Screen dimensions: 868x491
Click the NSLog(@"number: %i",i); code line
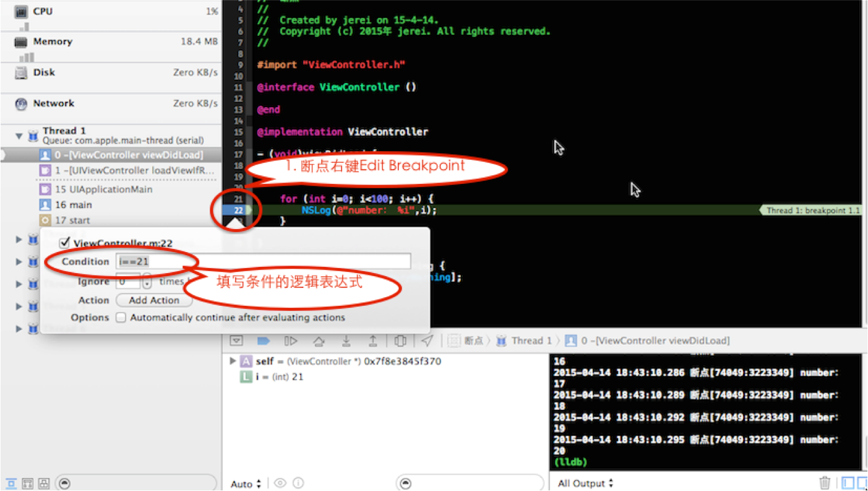click(369, 210)
